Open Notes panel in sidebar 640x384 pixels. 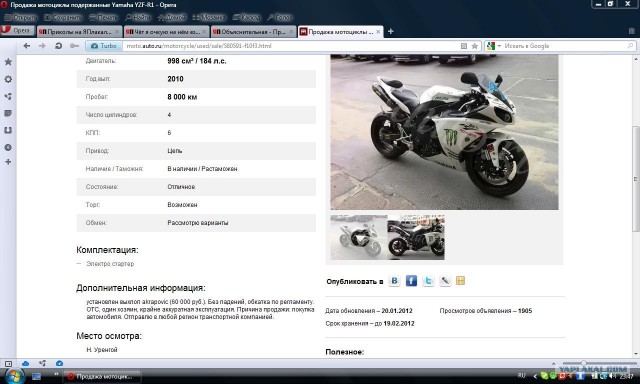(8, 113)
